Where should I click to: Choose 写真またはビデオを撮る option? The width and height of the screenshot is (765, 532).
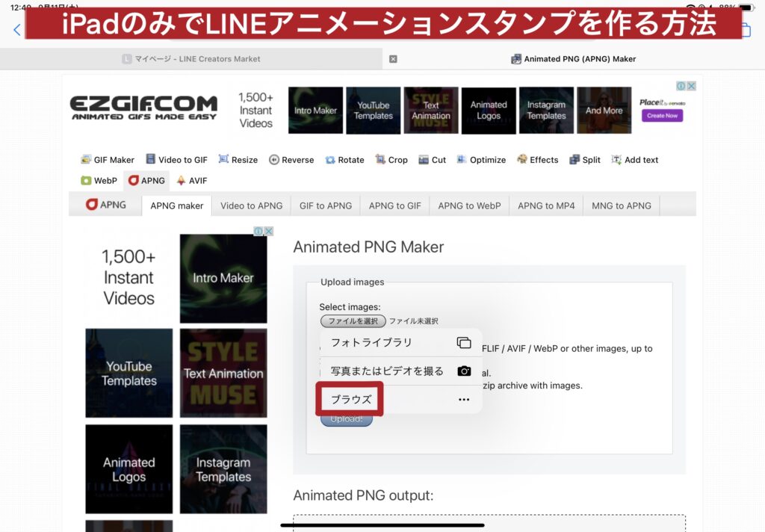click(x=401, y=371)
